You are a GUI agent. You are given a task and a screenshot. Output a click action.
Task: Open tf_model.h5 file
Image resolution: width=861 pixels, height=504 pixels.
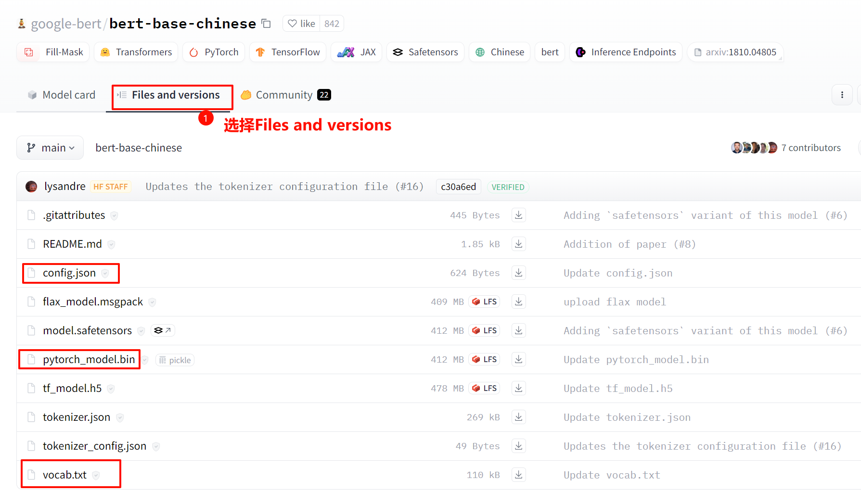[72, 388]
